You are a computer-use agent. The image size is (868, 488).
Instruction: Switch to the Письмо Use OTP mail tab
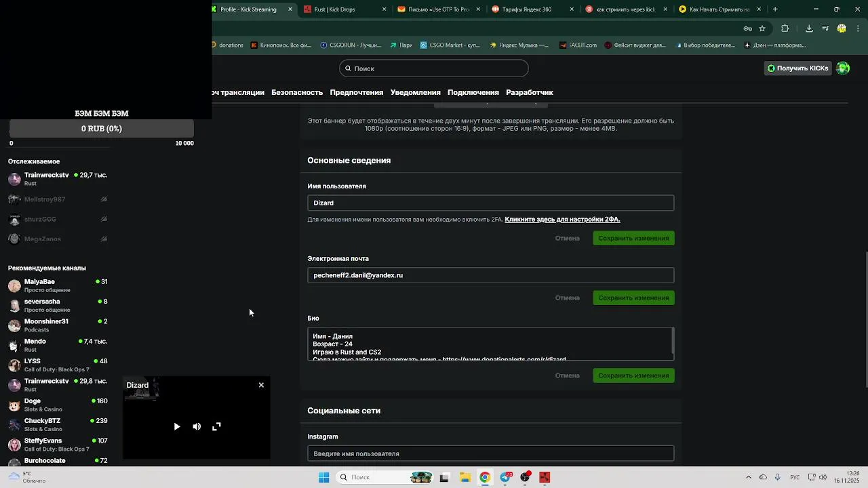pyautogui.click(x=437, y=9)
